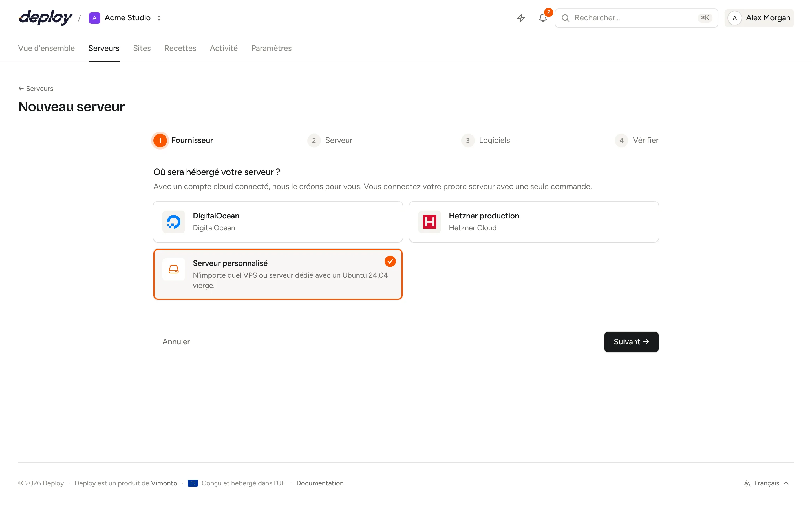Open the Alex Morgan user menu
This screenshot has height=508, width=812.
pos(759,18)
